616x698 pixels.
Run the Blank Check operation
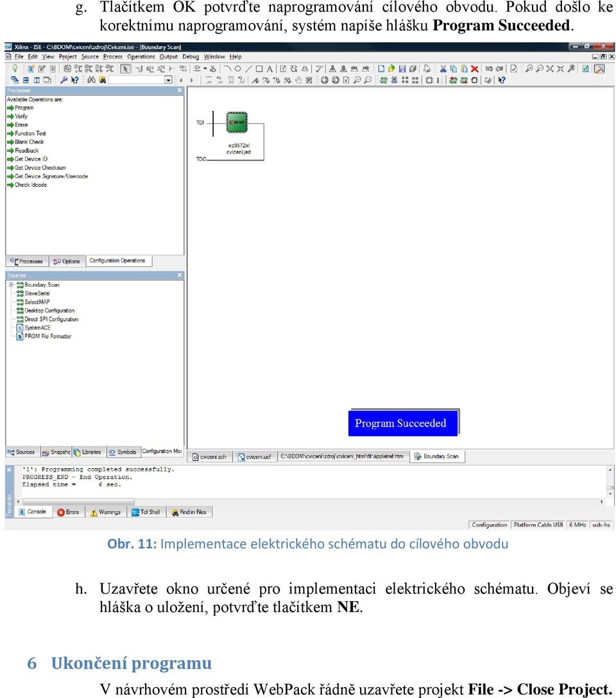tap(26, 142)
